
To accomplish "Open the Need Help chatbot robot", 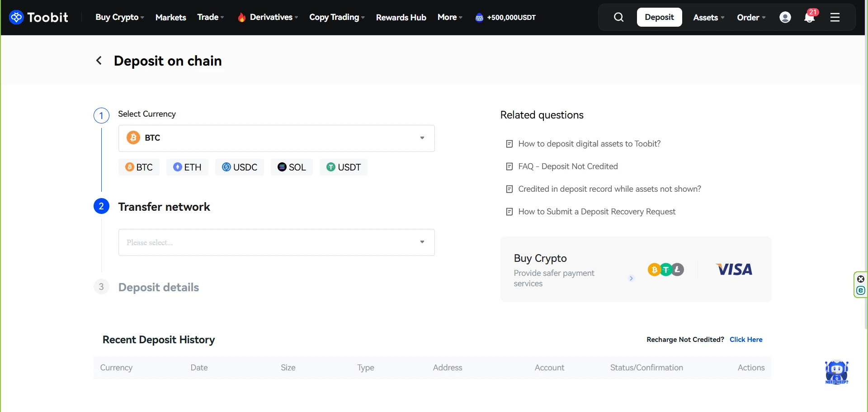I will pos(836,372).
